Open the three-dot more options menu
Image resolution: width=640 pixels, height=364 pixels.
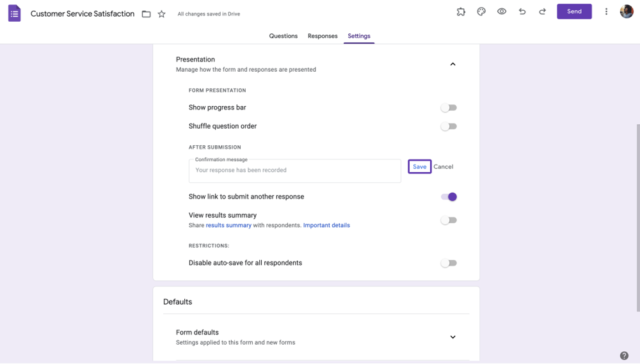pos(606,12)
